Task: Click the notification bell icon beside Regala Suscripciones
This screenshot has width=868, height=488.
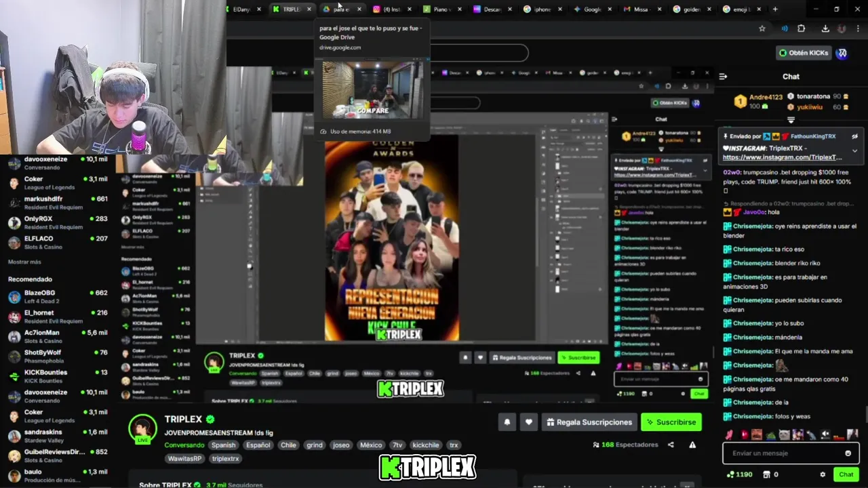Action: pyautogui.click(x=507, y=422)
